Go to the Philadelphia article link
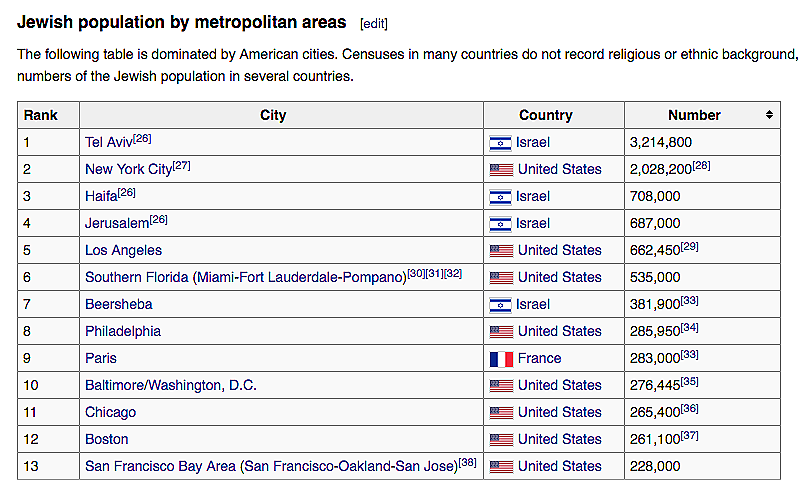Screen dimensions: 800x480 [122, 332]
